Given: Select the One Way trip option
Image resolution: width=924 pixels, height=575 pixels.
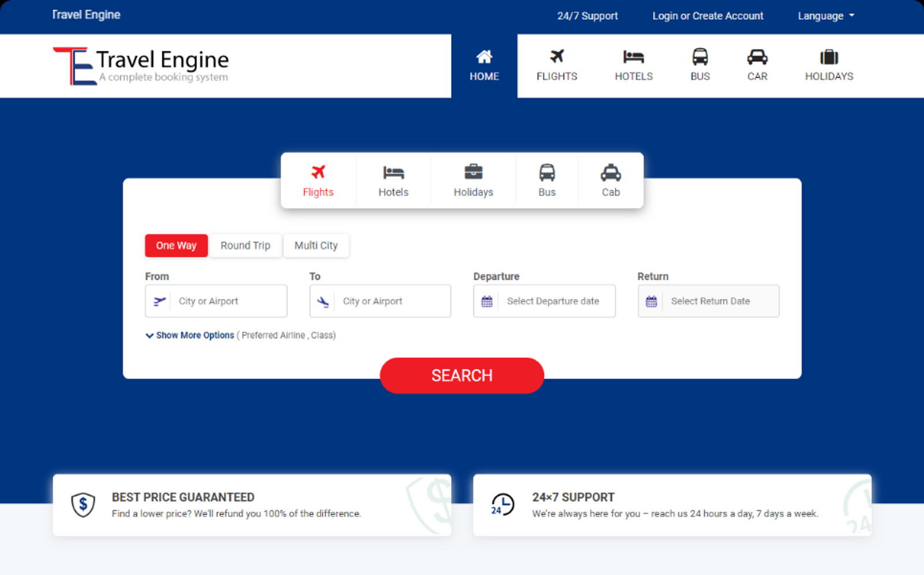Looking at the screenshot, I should coord(176,246).
